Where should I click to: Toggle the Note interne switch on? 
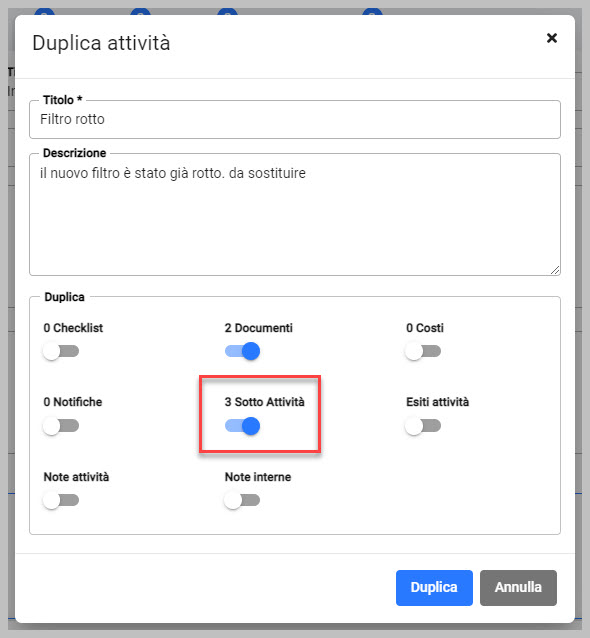click(x=243, y=500)
